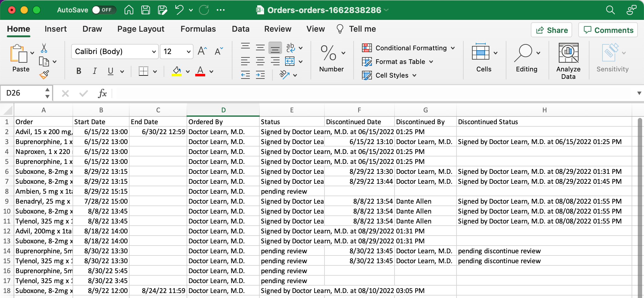Click the Increase Indent icon
Screen dimensions: 644x298
[x=260, y=75]
